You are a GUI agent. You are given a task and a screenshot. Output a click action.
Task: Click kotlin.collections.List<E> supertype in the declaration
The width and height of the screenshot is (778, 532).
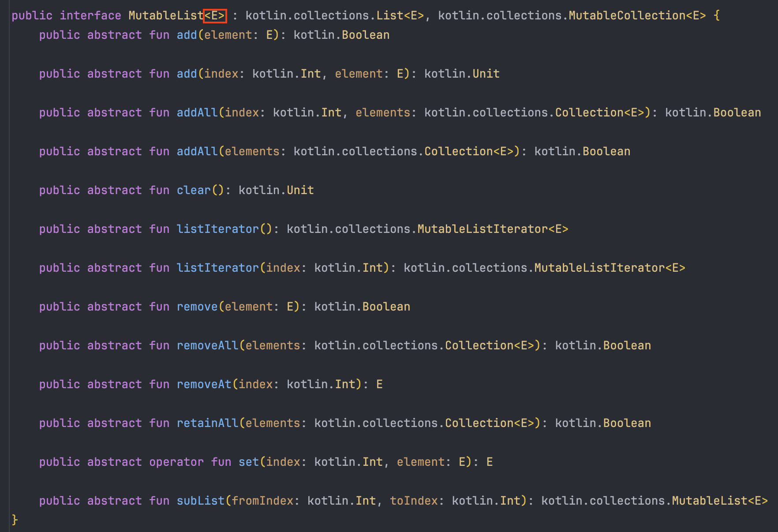click(335, 15)
